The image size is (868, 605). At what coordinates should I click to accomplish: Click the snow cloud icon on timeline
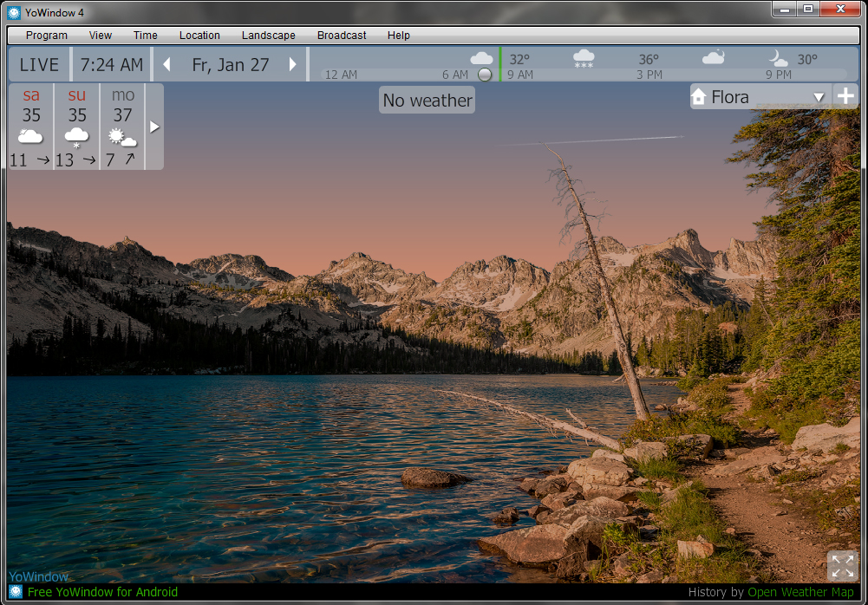coord(584,58)
